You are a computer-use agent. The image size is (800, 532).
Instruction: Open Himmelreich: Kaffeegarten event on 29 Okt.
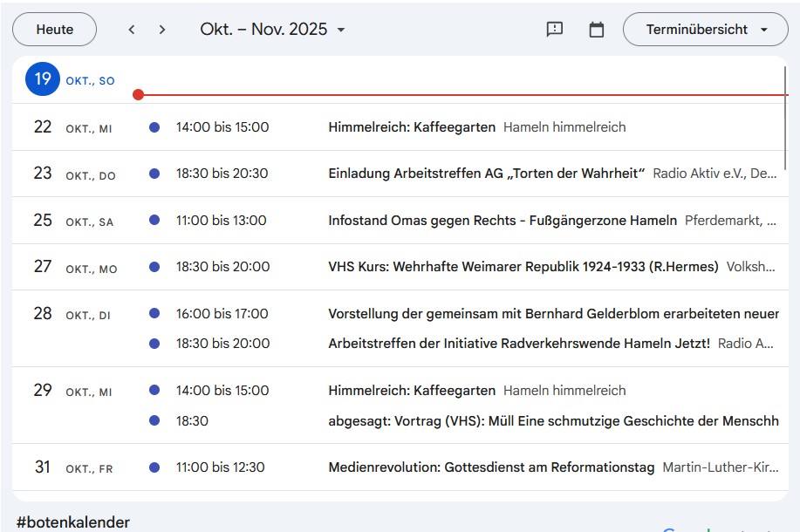[x=412, y=391]
